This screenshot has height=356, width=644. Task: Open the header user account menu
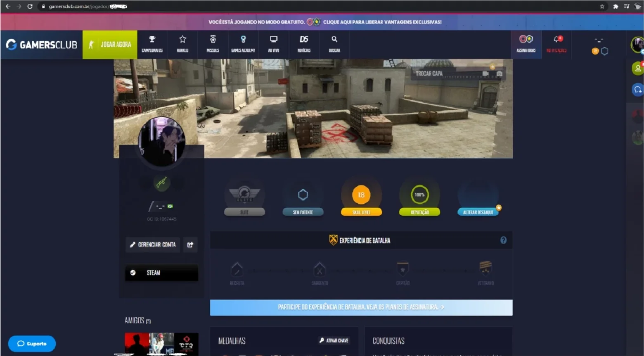coord(599,45)
